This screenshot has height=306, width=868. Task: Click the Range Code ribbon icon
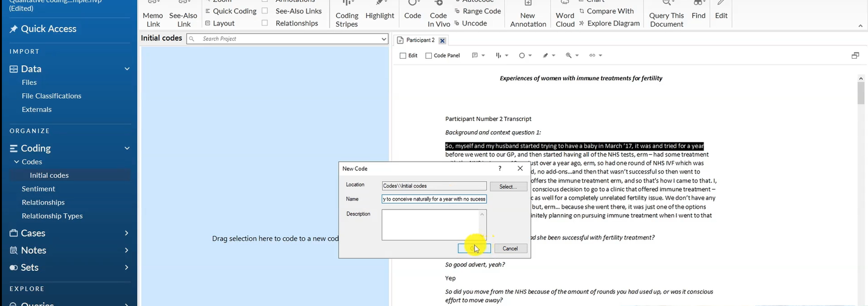click(457, 11)
